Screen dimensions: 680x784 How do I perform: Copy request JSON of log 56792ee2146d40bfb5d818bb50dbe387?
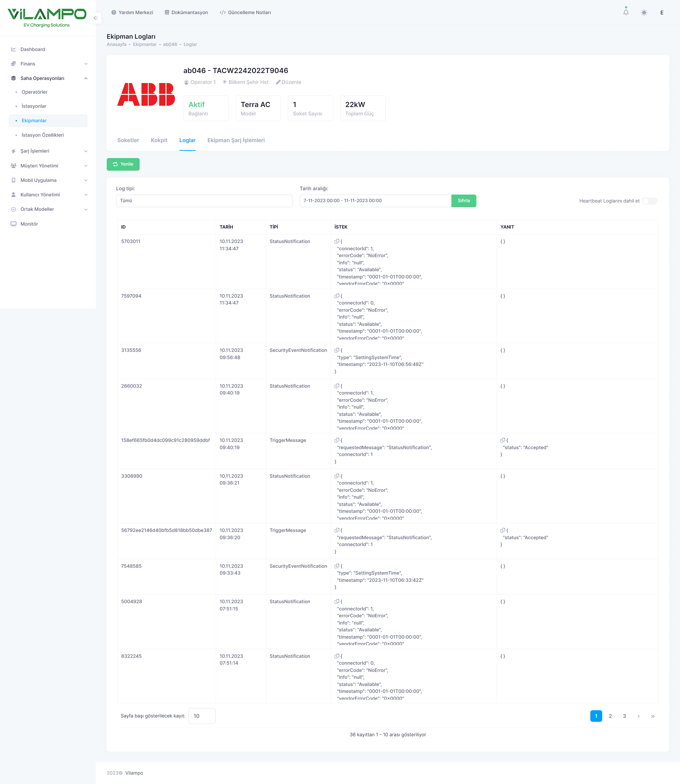(x=337, y=530)
